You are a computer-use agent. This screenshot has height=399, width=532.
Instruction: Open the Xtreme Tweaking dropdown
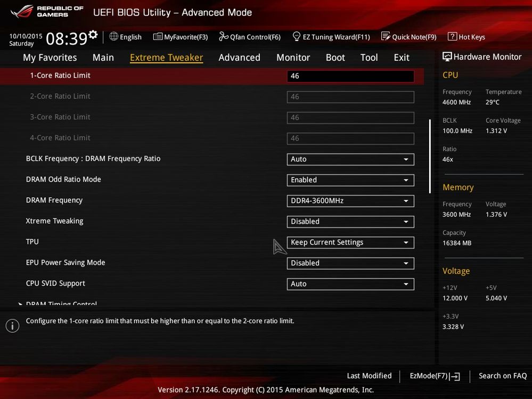350,222
